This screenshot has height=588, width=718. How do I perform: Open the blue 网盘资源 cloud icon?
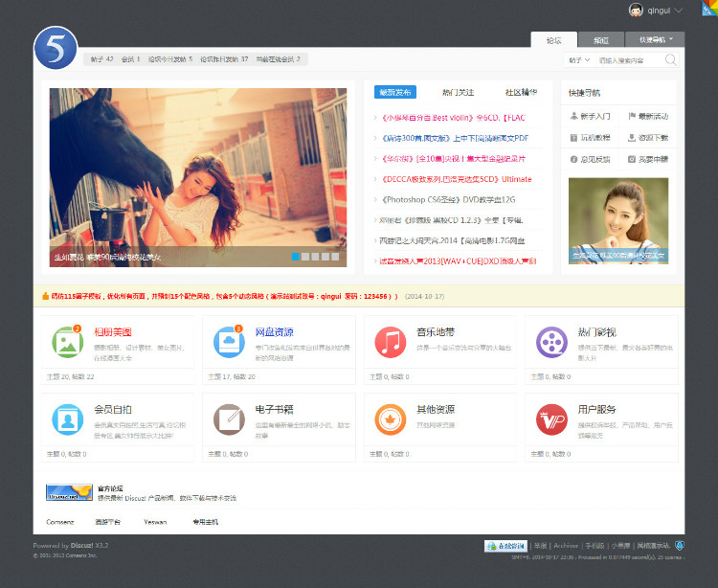(229, 342)
